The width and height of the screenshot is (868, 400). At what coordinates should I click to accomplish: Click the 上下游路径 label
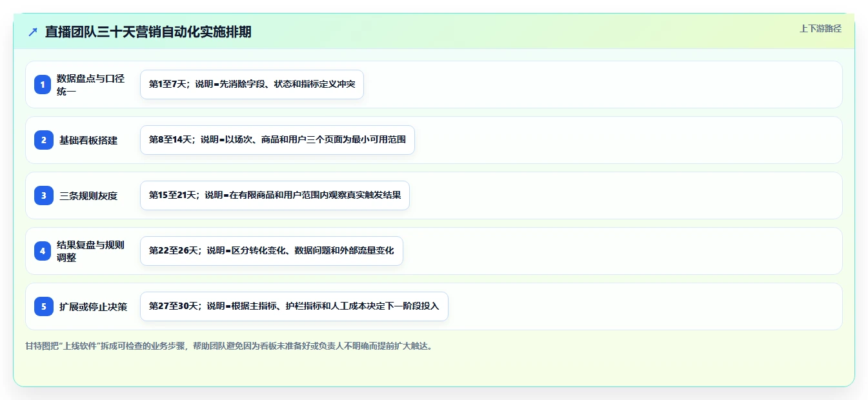pos(820,28)
